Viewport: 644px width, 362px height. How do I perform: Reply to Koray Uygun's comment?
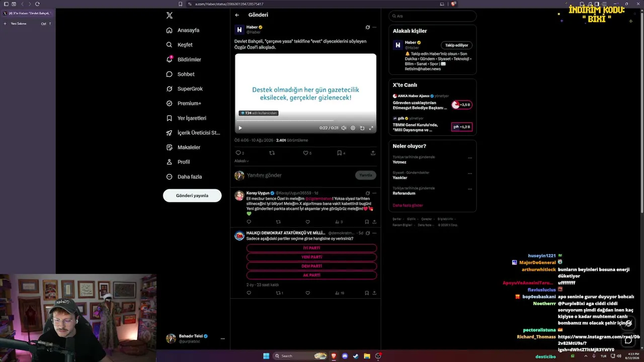(249, 222)
